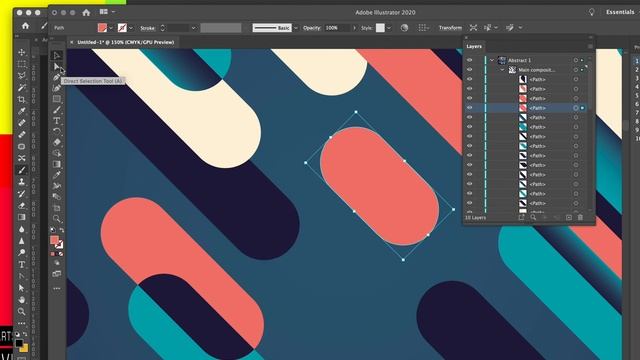
Task: Collapse the Abstract 1 layer chevron
Action: click(492, 60)
